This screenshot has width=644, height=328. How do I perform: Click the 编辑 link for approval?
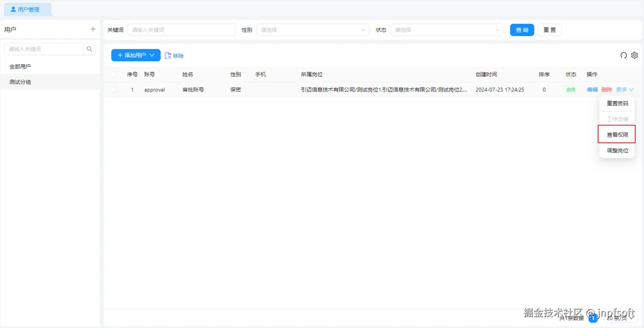tap(592, 90)
